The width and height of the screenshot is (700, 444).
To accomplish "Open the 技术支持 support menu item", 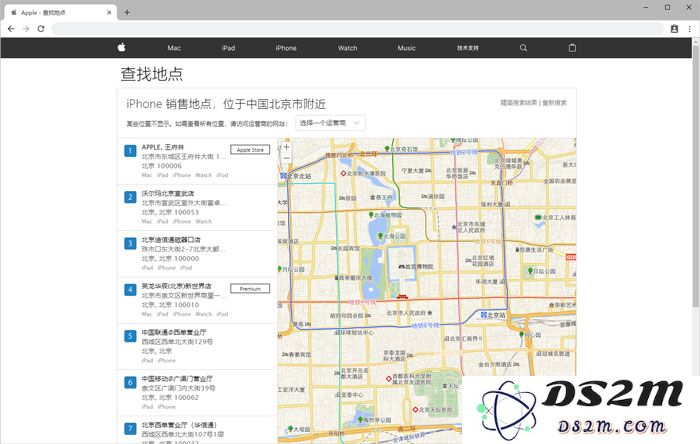I will tap(467, 48).
